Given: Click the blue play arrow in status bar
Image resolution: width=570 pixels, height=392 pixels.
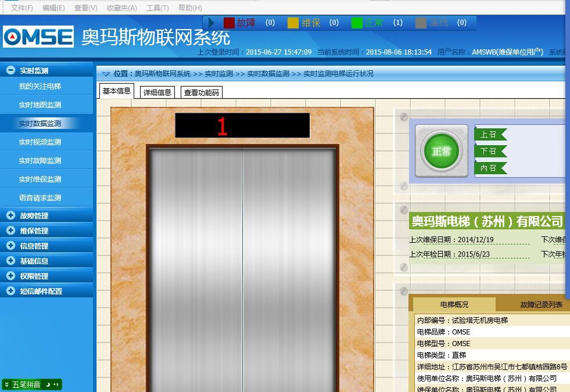Looking at the screenshot, I should click(211, 23).
